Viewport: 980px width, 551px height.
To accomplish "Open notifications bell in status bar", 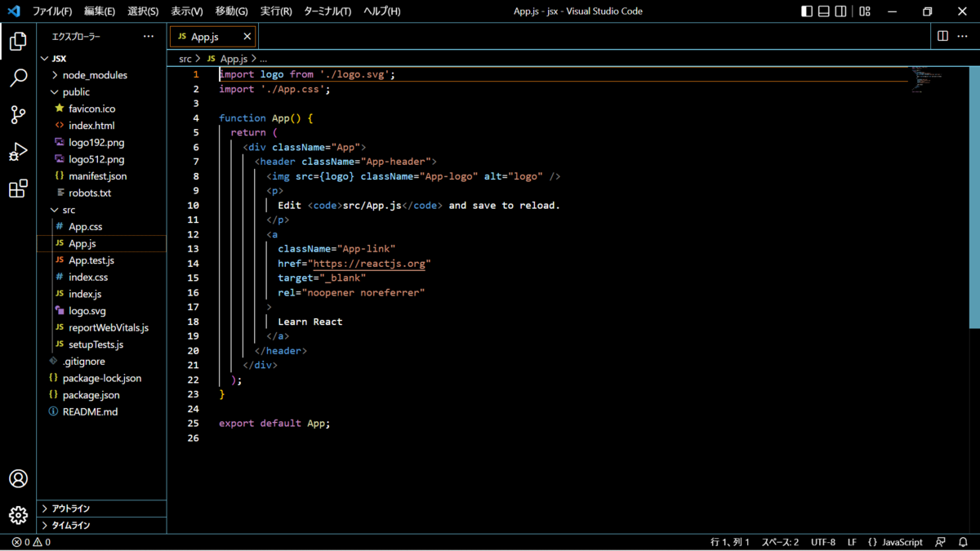I will (963, 542).
